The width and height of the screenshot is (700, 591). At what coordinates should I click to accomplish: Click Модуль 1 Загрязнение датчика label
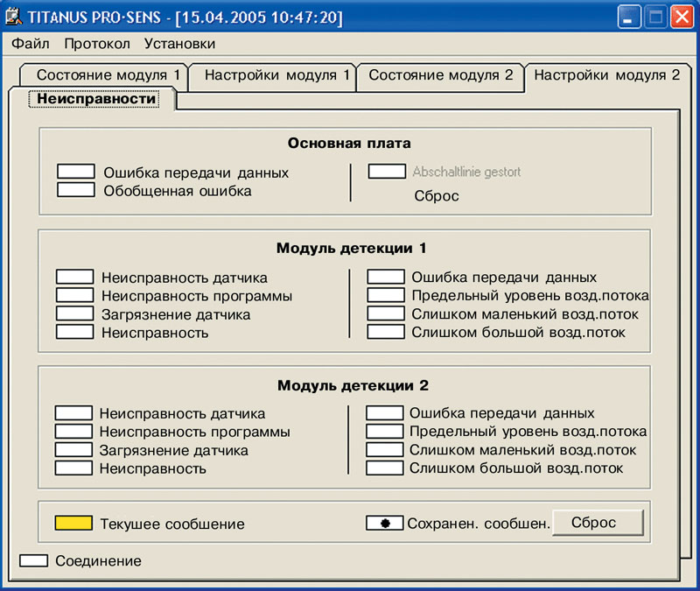[176, 315]
